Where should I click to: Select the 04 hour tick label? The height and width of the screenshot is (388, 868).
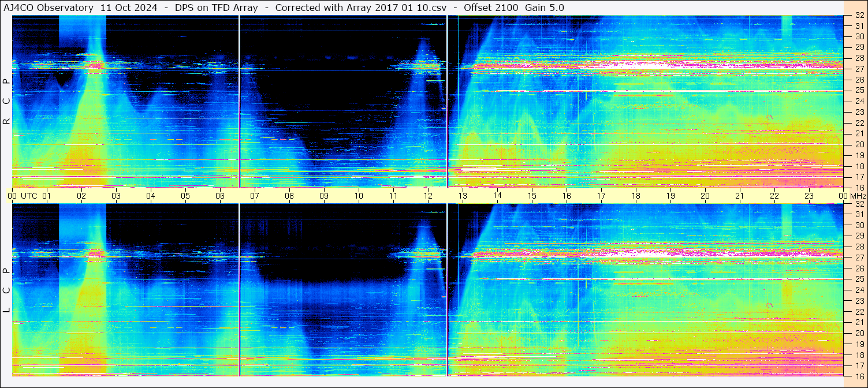click(151, 196)
